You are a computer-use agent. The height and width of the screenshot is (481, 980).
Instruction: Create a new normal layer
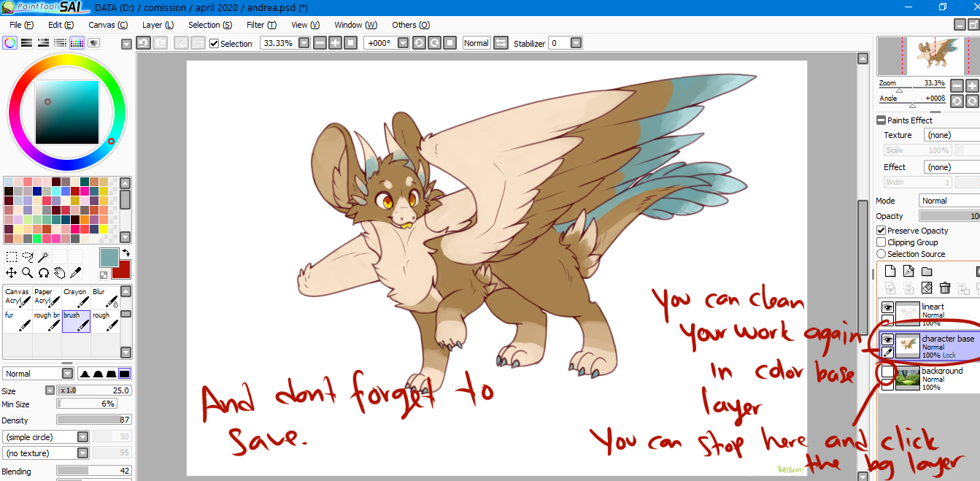[x=890, y=272]
